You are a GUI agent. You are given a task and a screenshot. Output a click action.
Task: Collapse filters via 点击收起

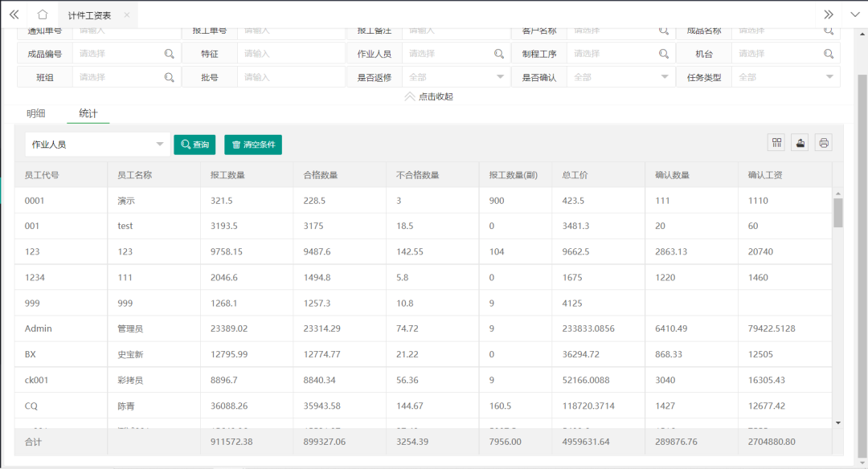(x=429, y=96)
